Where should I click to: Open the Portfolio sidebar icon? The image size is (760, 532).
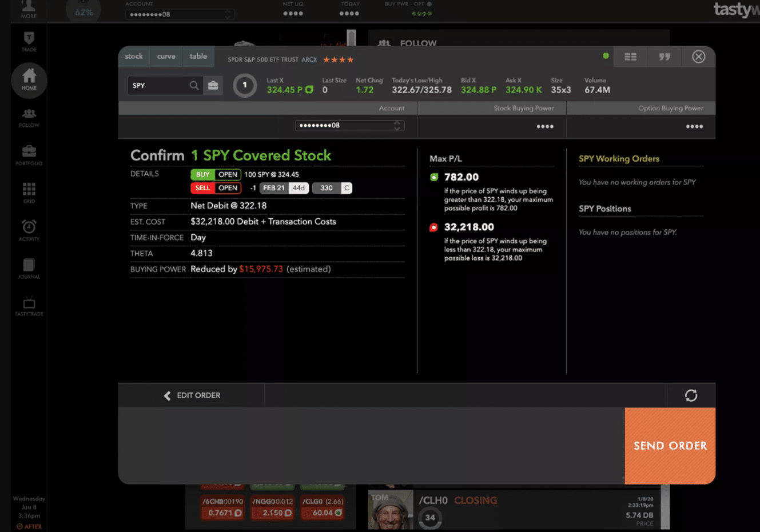[29, 155]
